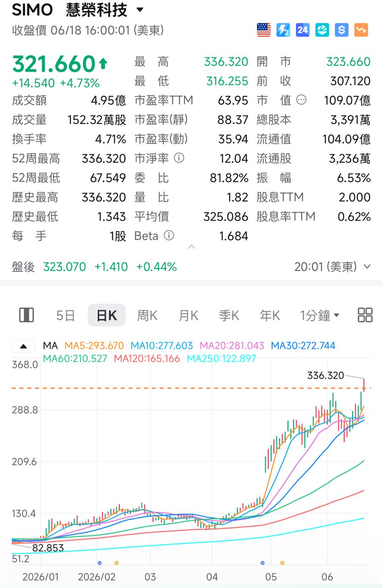This screenshot has height=588, width=382.
Task: Tap the yellow event marker dot after 05
Action: [x=282, y=563]
